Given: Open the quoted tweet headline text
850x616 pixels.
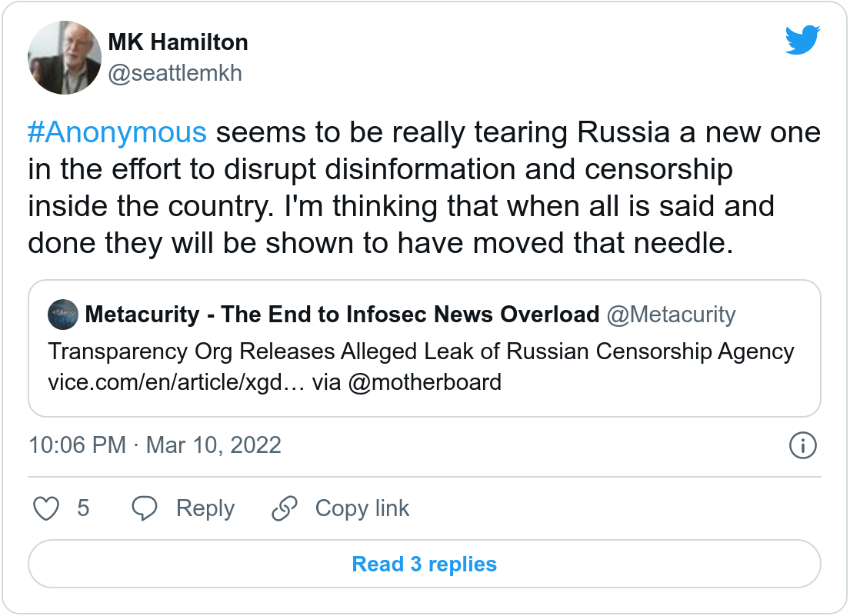Looking at the screenshot, I should pyautogui.click(x=421, y=351).
